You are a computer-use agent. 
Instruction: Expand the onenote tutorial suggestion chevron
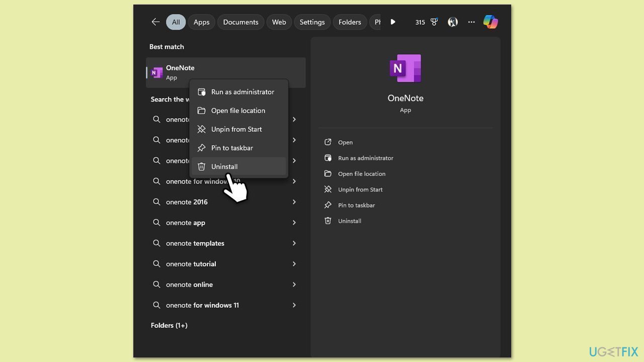click(294, 264)
